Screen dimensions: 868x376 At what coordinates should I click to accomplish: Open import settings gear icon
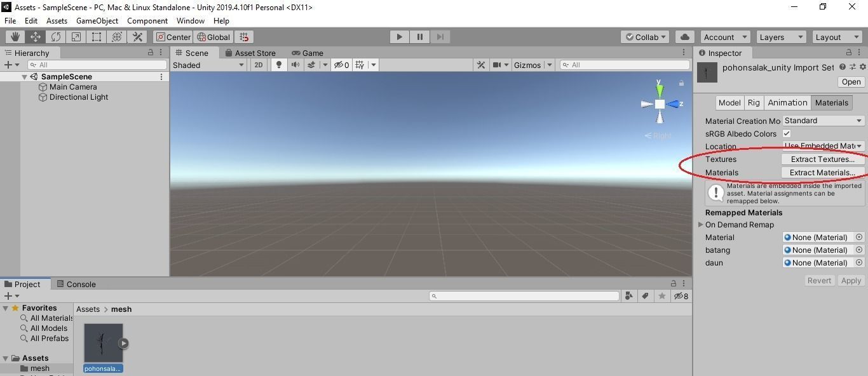point(862,67)
